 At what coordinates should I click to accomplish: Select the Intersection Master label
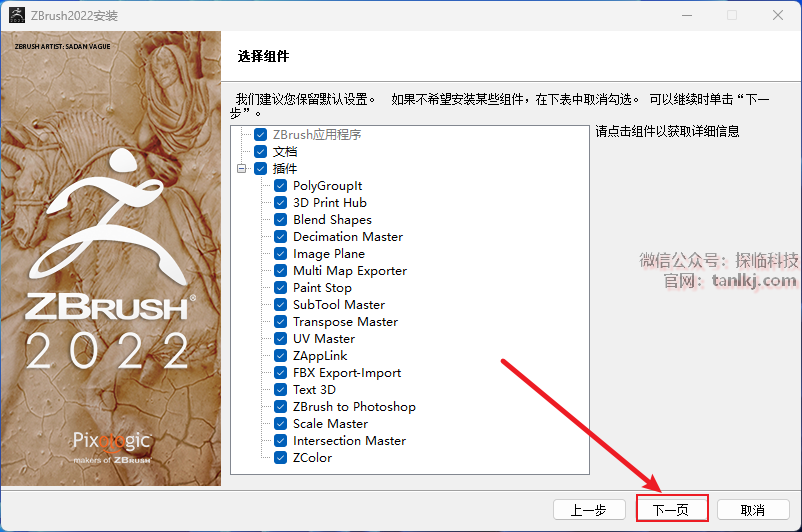point(349,440)
